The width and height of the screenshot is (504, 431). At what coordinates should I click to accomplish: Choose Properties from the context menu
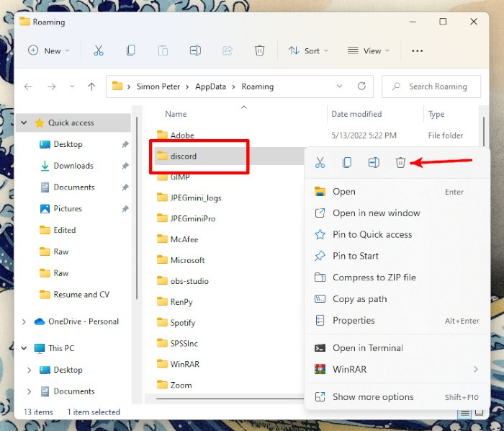coord(397,320)
